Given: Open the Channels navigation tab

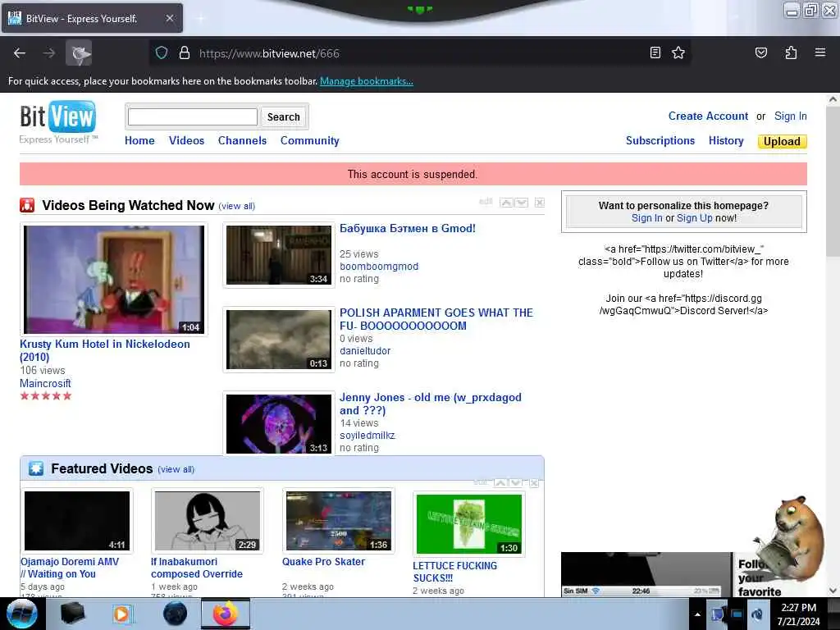Looking at the screenshot, I should click(242, 140).
